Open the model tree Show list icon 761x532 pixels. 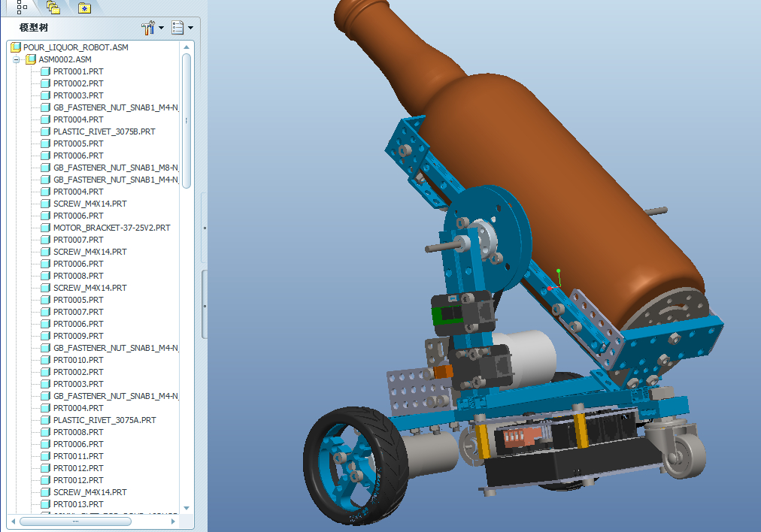[177, 28]
